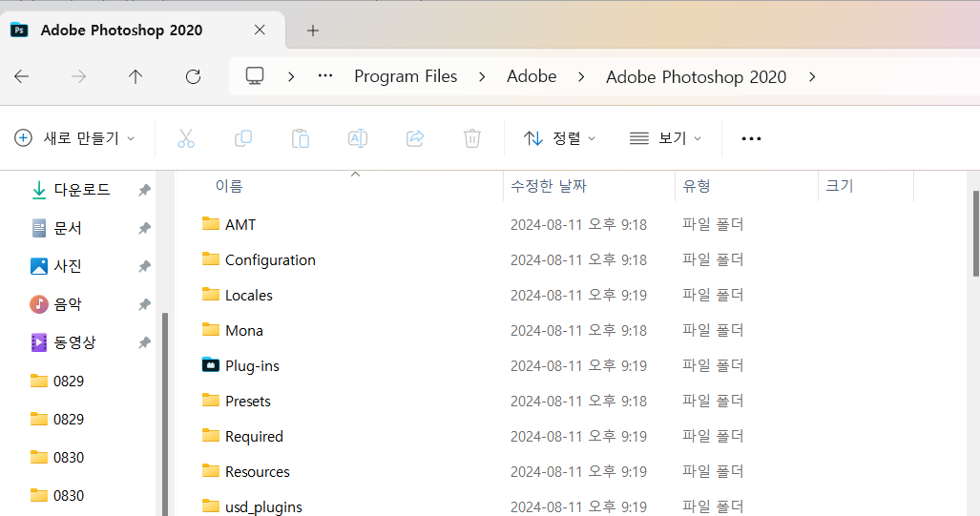Expand chevron after the PC icon
Image resolution: width=980 pixels, height=516 pixels.
pyautogui.click(x=291, y=77)
